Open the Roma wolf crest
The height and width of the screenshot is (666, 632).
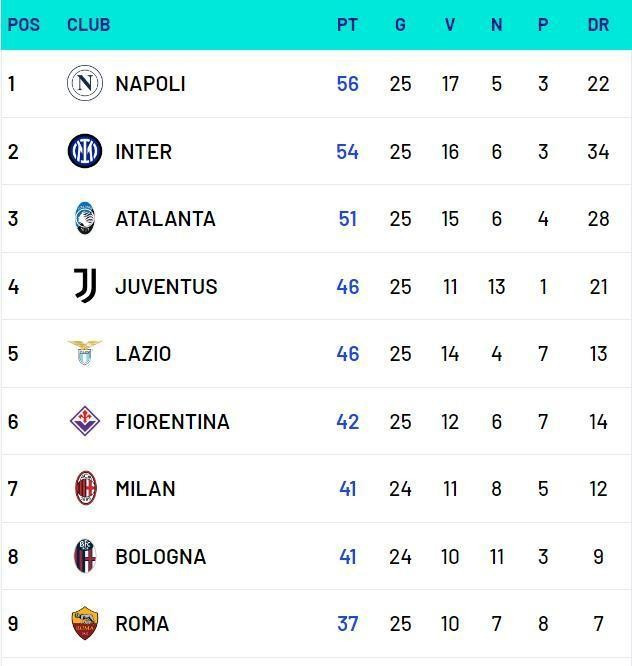tap(85, 623)
